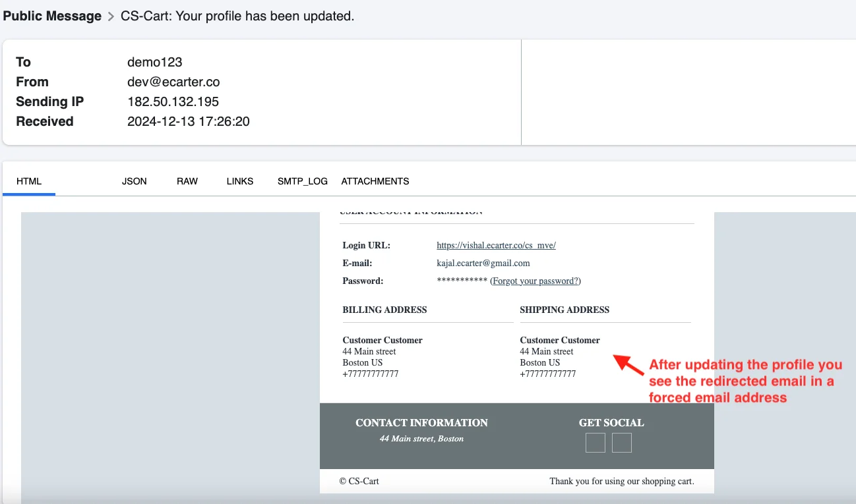
Task: Click the kajal.ecarter@gmail.com email address
Action: pyautogui.click(x=483, y=264)
